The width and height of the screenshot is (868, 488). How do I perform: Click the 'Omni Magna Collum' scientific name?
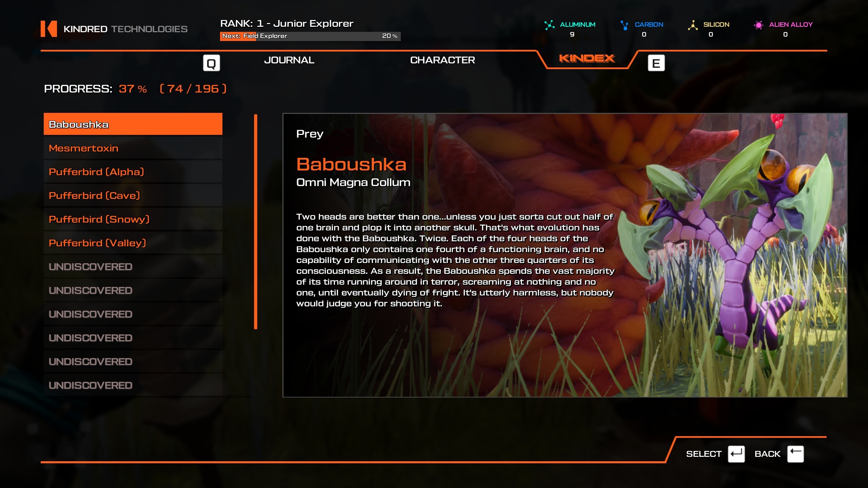[353, 182]
